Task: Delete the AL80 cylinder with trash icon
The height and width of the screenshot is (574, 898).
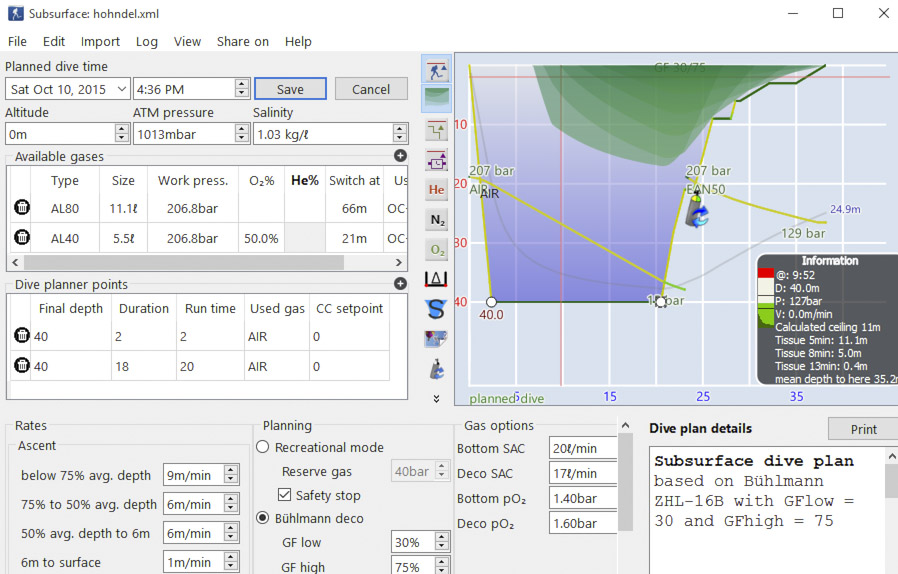Action: (x=22, y=208)
